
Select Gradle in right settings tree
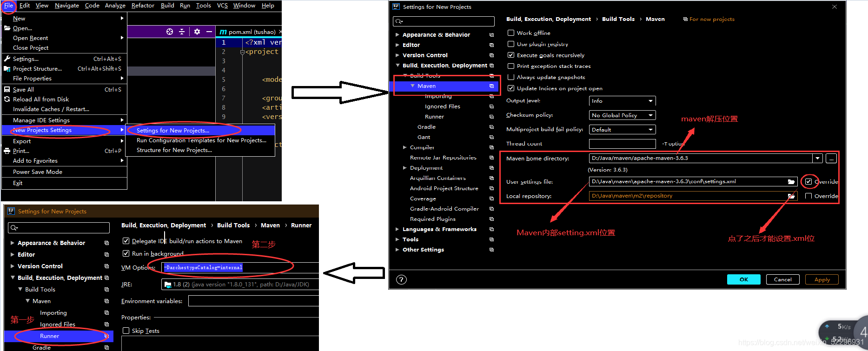(426, 127)
